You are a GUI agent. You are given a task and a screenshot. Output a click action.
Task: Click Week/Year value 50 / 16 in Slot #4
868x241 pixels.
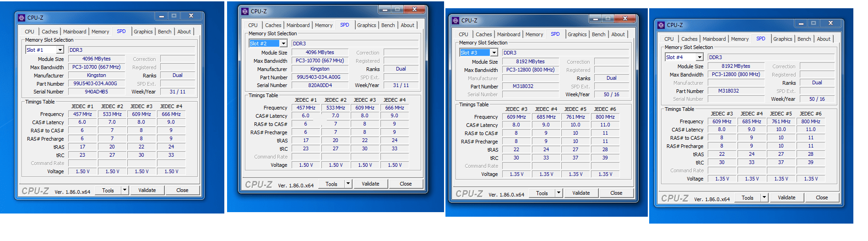[x=817, y=99]
